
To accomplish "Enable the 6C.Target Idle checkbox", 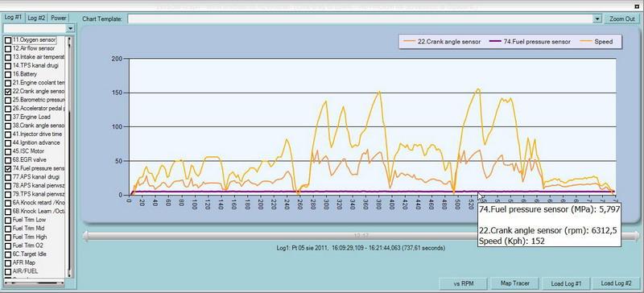I will coord(8,254).
